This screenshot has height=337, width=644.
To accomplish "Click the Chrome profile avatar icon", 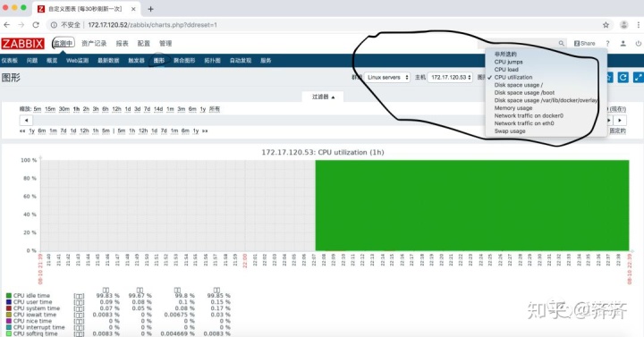I will pos(624,25).
